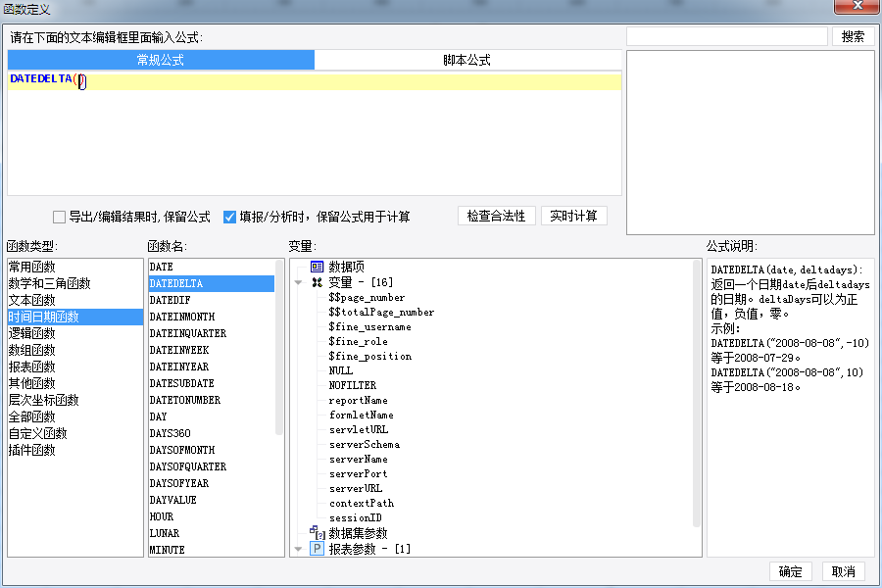Select 逻辑函数 function type
Viewport: 882px width, 588px height.
(75, 333)
